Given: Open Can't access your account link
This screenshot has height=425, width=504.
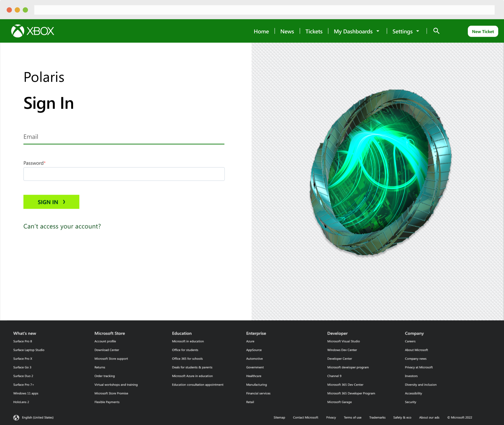Looking at the screenshot, I should [62, 226].
